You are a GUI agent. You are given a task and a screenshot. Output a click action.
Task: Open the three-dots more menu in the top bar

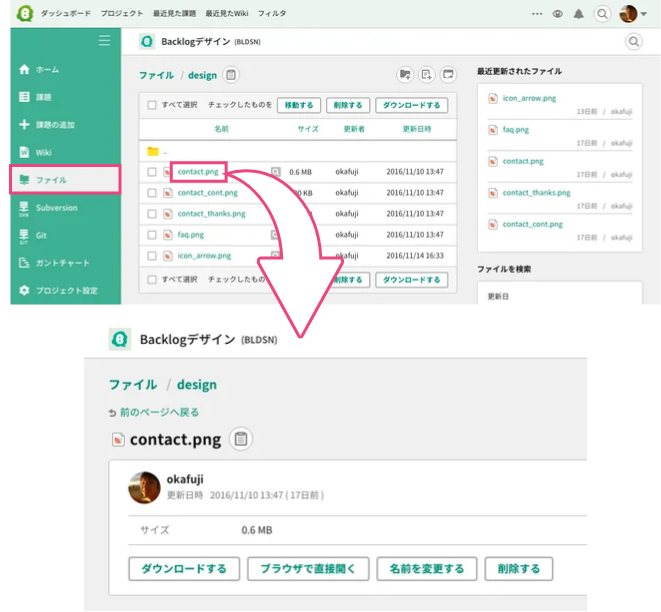point(537,14)
